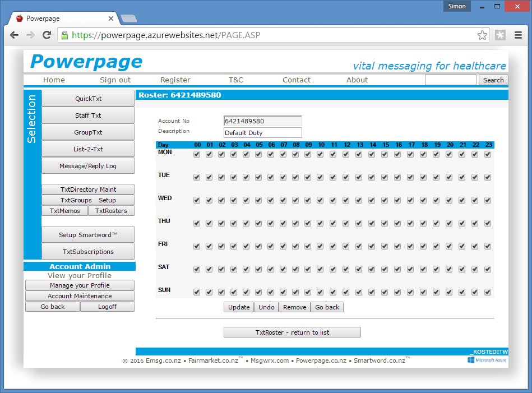The image size is (532, 393).
Task: Open the Chrome hamburger menu
Action: [518, 35]
